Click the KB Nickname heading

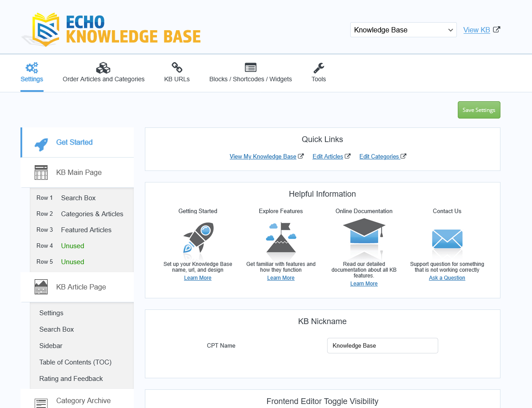(x=322, y=321)
